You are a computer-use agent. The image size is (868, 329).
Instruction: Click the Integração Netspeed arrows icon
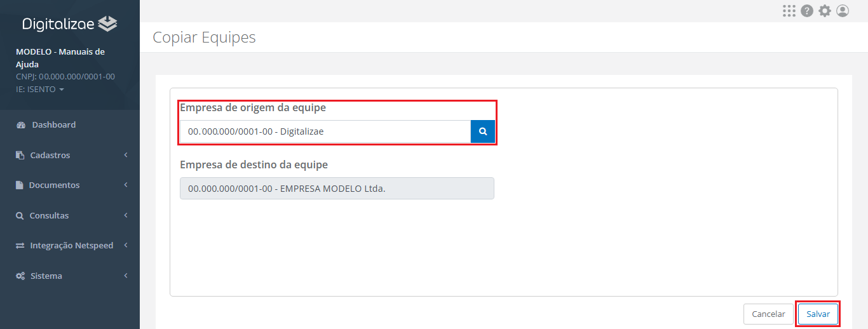point(20,246)
